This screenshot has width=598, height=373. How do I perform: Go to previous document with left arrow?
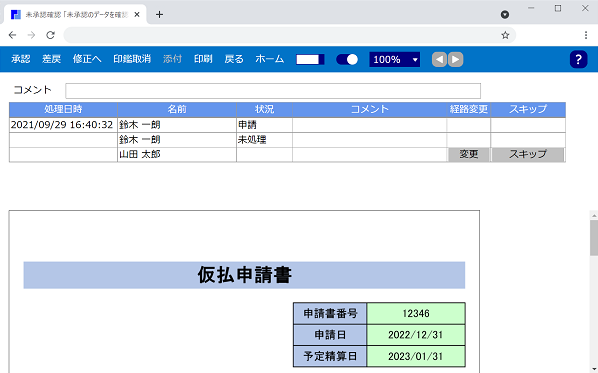(439, 59)
